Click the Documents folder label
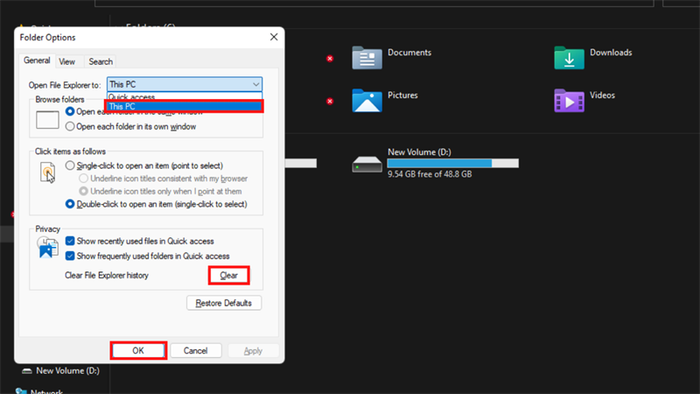700x394 pixels. coord(409,53)
